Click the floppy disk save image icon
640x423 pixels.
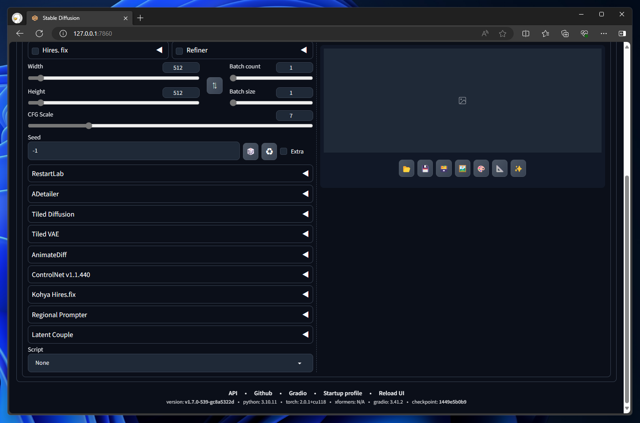[x=425, y=169]
